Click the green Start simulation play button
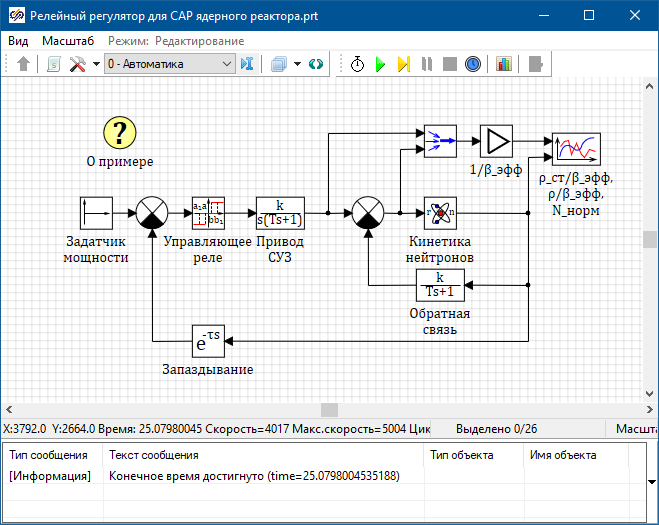 (x=381, y=64)
